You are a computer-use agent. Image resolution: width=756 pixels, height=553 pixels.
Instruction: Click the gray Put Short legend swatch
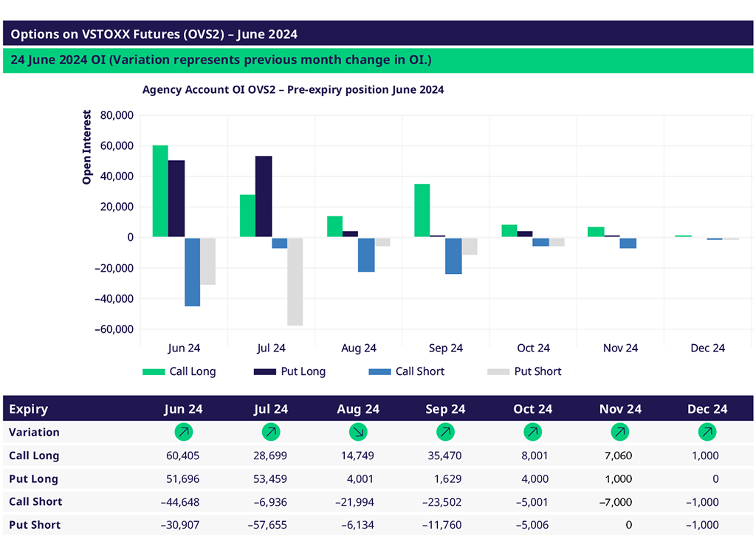[x=499, y=372]
